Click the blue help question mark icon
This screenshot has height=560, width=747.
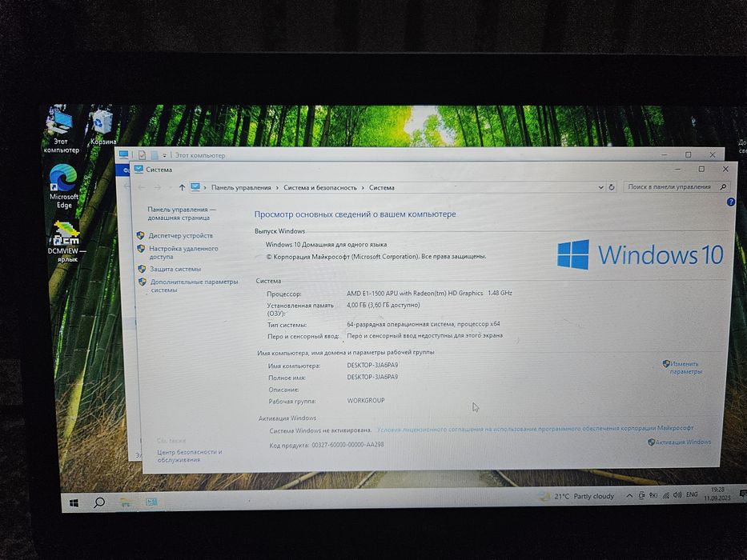pyautogui.click(x=730, y=202)
